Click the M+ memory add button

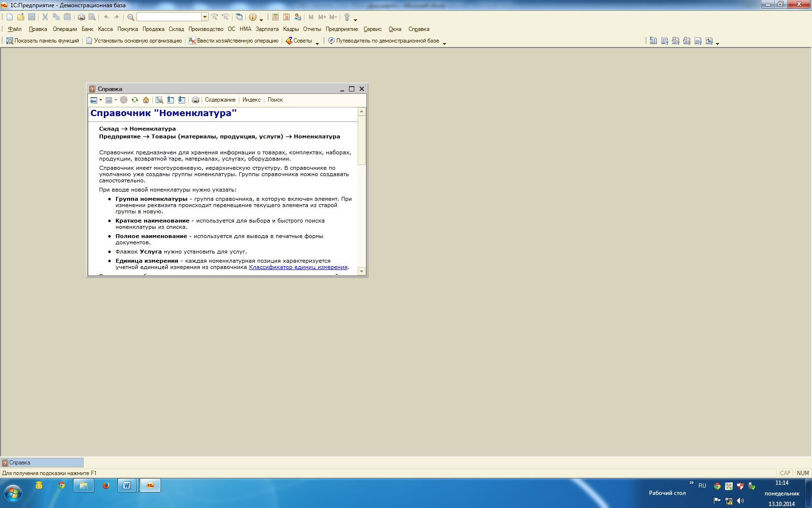tap(322, 17)
